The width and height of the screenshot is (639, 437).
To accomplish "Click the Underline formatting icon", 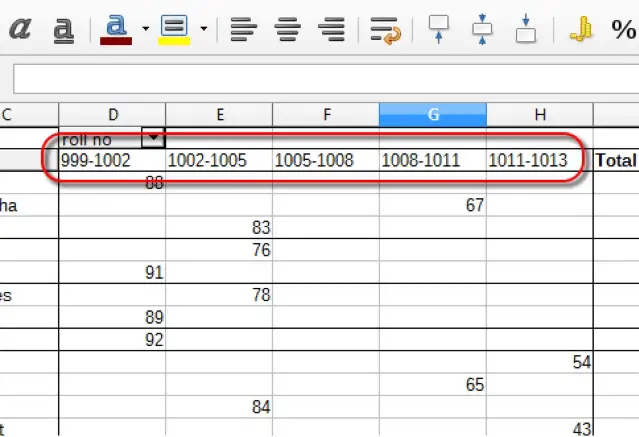I will point(64,29).
